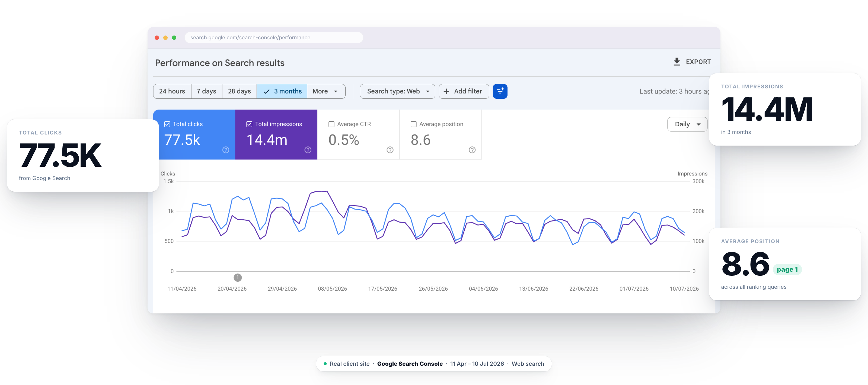868x385 pixels.
Task: Click the annotation marker 1 on the chart
Action: click(238, 278)
